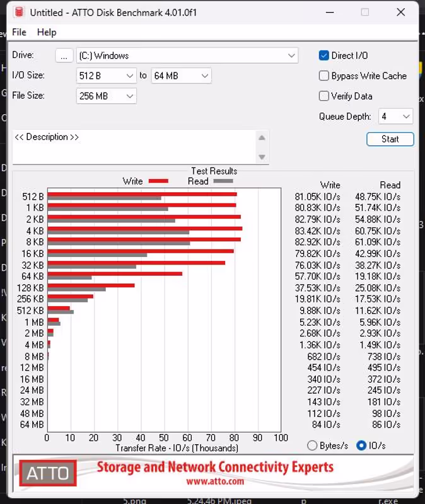Open the File menu
Image resolution: width=425 pixels, height=504 pixels.
[19, 32]
